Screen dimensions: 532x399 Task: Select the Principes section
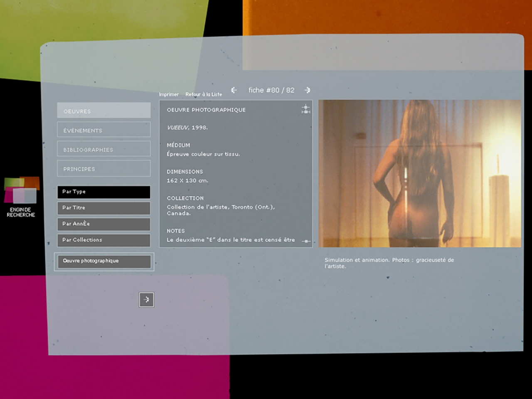[x=104, y=169]
